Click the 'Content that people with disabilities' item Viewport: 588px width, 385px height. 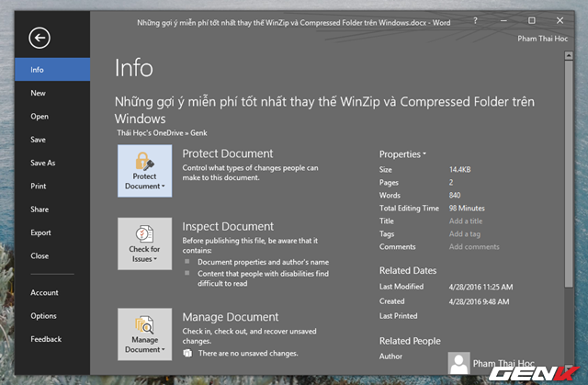pyautogui.click(x=264, y=278)
